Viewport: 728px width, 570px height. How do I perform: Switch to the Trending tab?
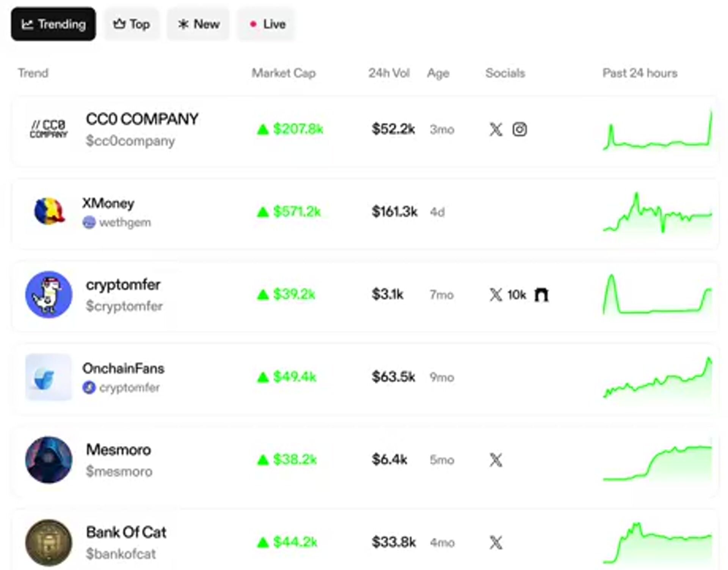[53, 24]
